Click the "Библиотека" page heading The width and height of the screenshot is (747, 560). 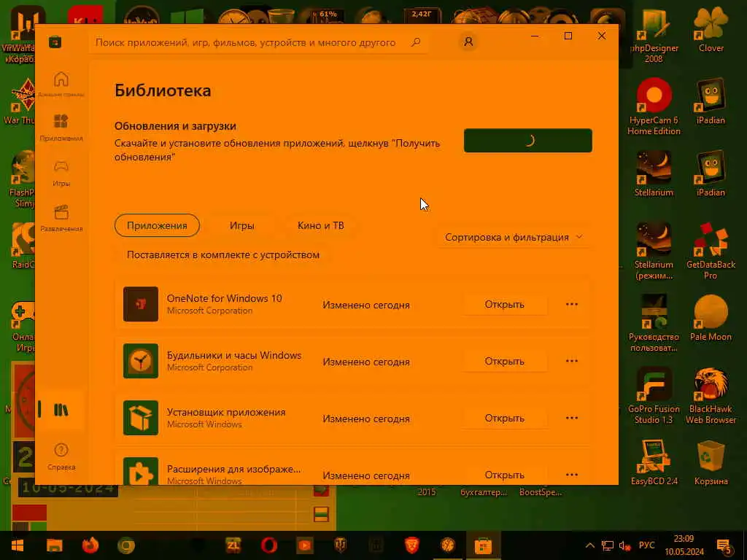click(x=163, y=90)
